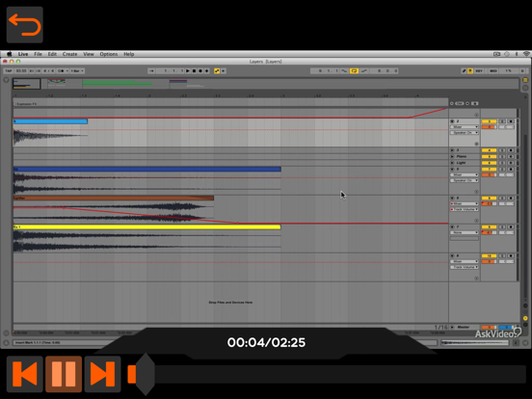Click the Drop Files and Devices Here text
The height and width of the screenshot is (399, 532).
[x=230, y=303]
